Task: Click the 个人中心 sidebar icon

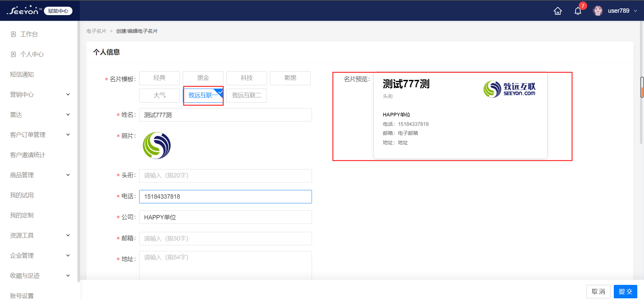Action: pyautogui.click(x=13, y=54)
